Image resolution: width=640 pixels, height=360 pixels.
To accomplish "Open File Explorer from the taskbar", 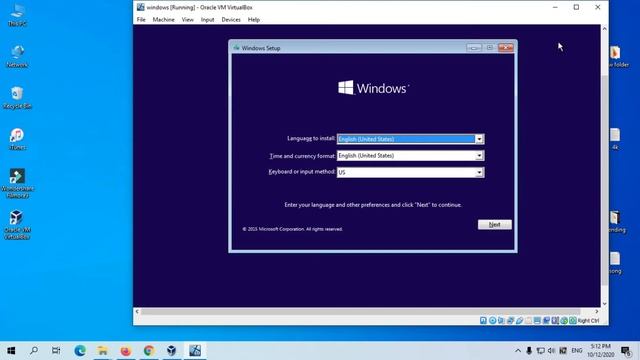I will (x=102, y=351).
